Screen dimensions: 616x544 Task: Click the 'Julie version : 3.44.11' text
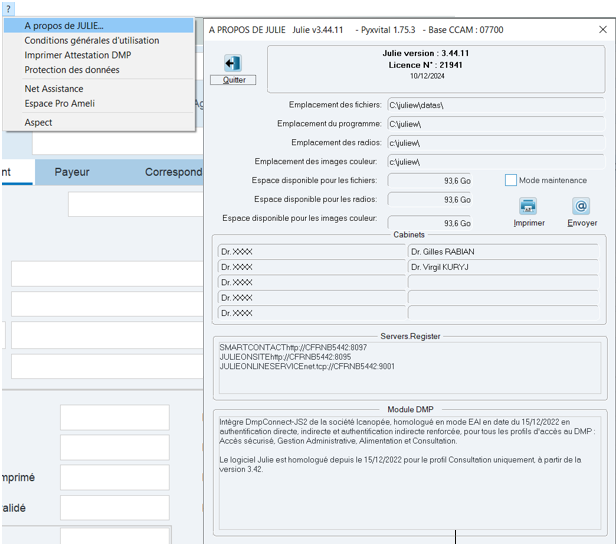[x=425, y=53]
